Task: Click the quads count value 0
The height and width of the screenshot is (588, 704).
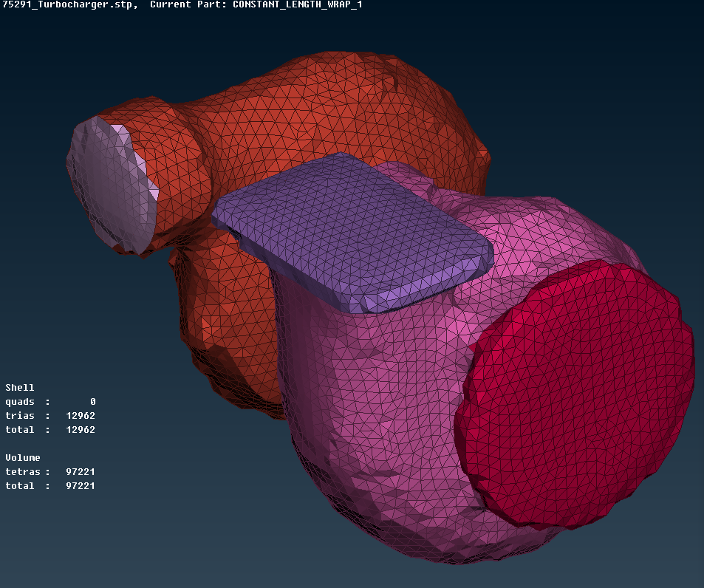Action: click(x=92, y=401)
